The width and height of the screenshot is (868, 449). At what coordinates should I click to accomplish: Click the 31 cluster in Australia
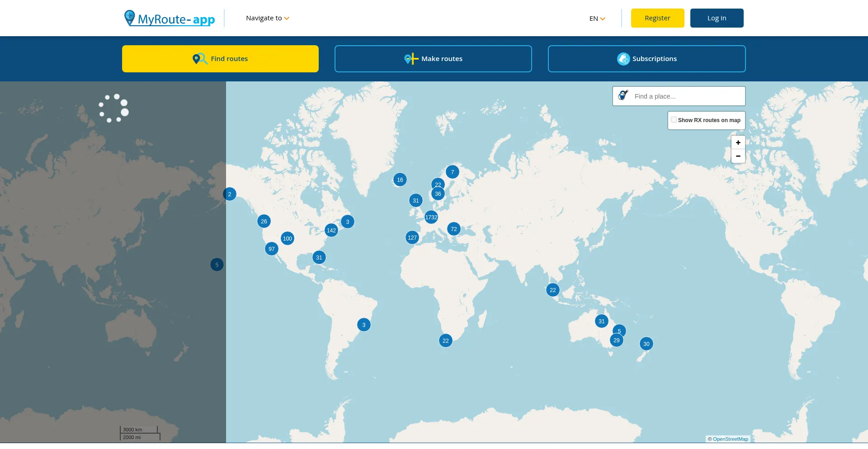coord(602,321)
